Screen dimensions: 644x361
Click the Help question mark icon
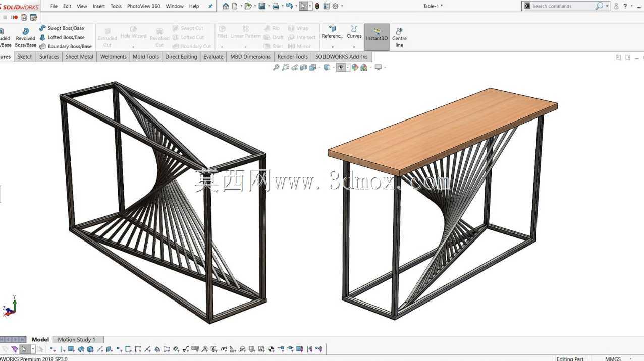(625, 6)
